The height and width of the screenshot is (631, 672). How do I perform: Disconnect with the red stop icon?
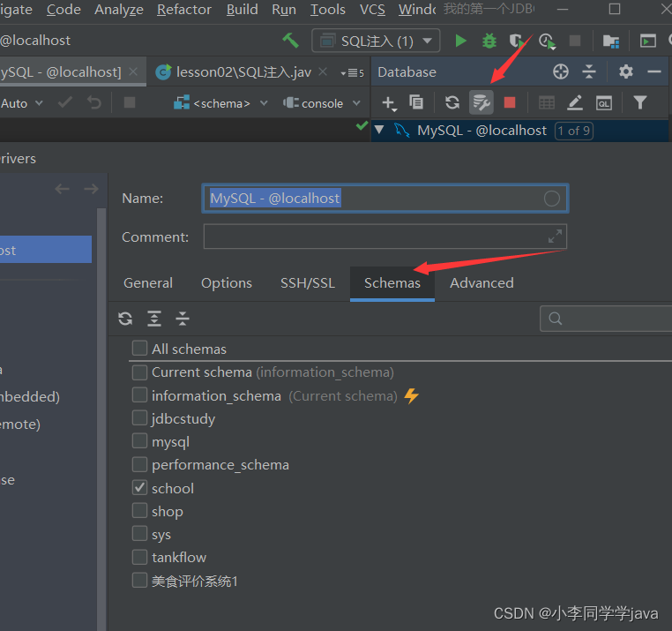point(509,102)
